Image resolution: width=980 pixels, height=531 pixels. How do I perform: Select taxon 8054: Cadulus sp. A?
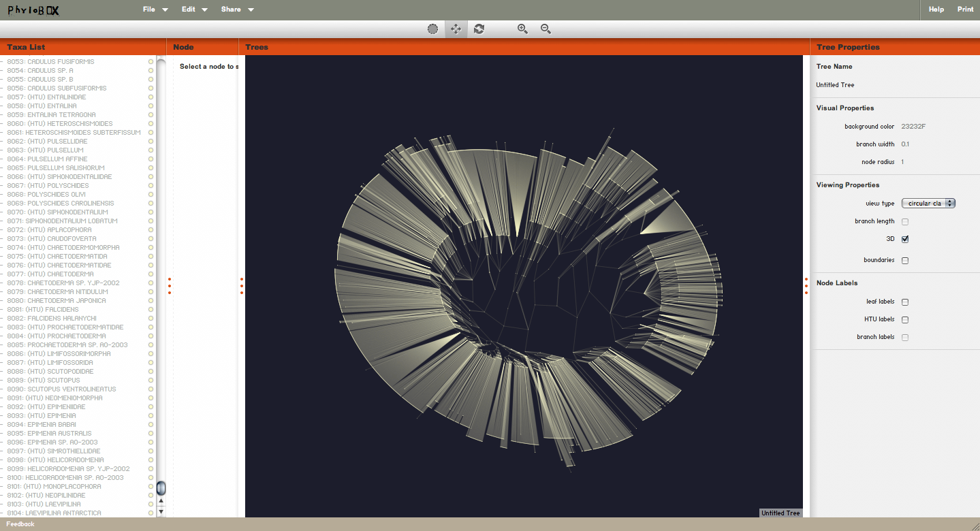[40, 70]
